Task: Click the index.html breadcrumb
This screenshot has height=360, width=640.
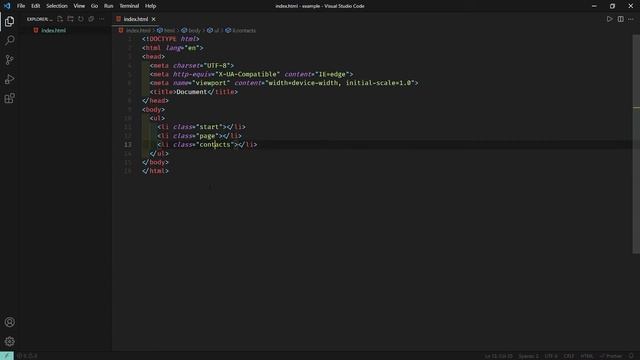Action: pos(138,31)
